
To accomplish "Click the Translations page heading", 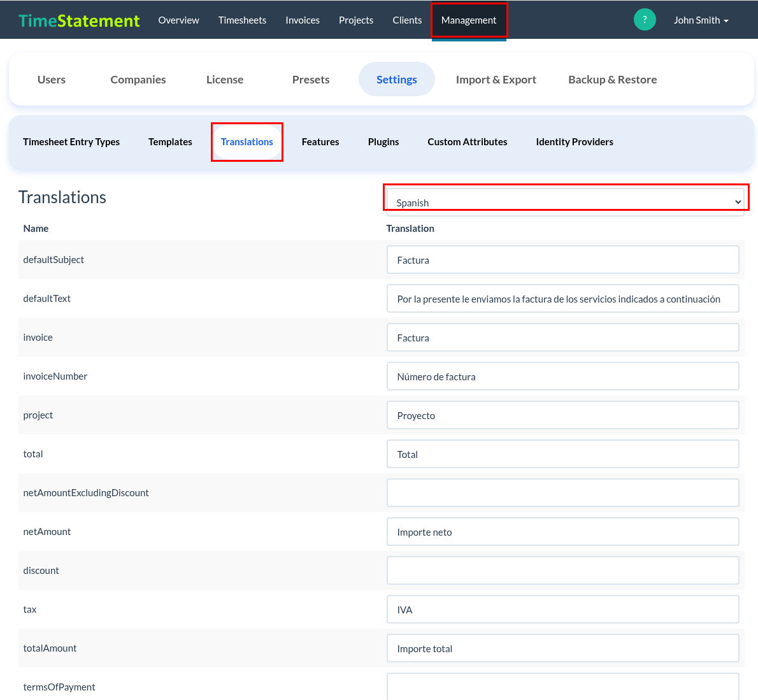I will [62, 197].
